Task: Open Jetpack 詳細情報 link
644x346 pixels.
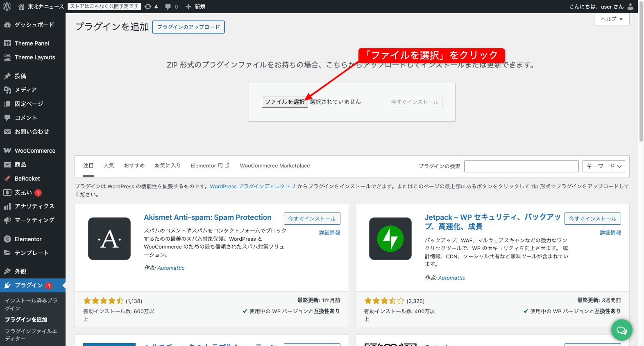Action: pyautogui.click(x=610, y=233)
